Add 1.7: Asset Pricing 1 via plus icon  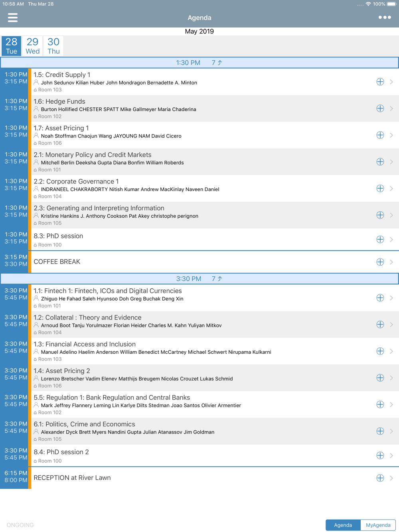[380, 135]
